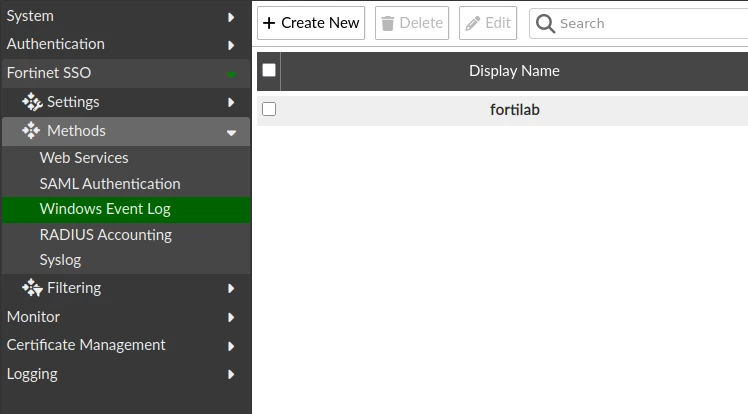Sort by Display Name column header

[514, 71]
